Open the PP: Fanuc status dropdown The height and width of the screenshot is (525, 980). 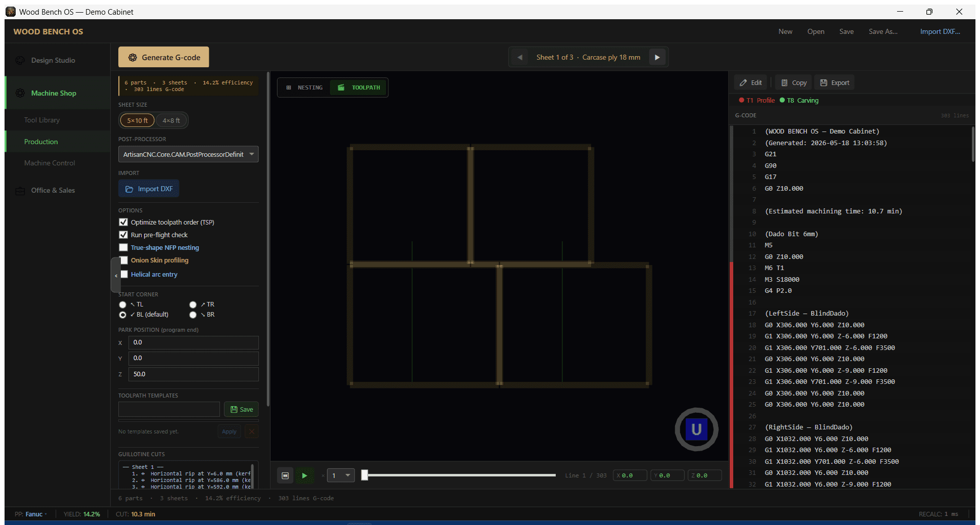[x=31, y=514]
